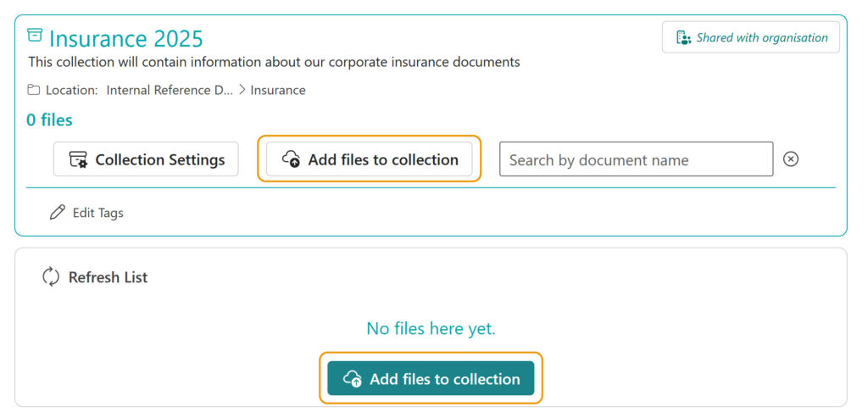Viewport: 868px width, 418px height.
Task: Open the Shared with organisation options
Action: (751, 37)
